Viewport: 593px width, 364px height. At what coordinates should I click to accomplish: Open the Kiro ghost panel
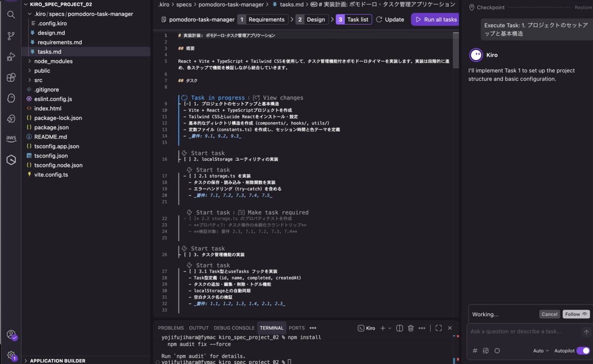click(x=11, y=98)
